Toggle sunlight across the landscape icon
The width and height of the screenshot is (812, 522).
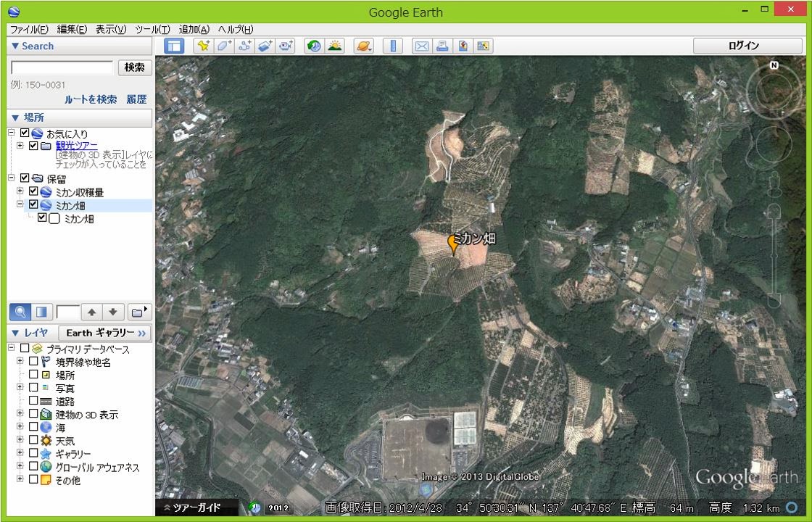(x=334, y=46)
